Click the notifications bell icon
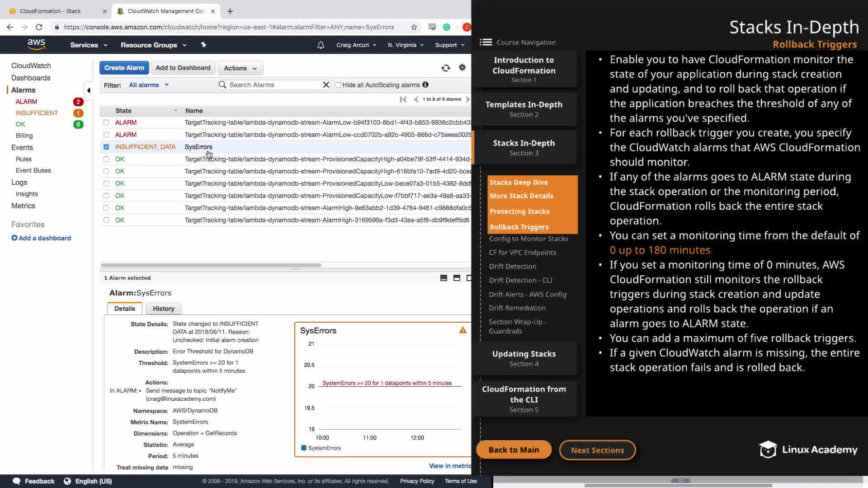 click(x=321, y=45)
